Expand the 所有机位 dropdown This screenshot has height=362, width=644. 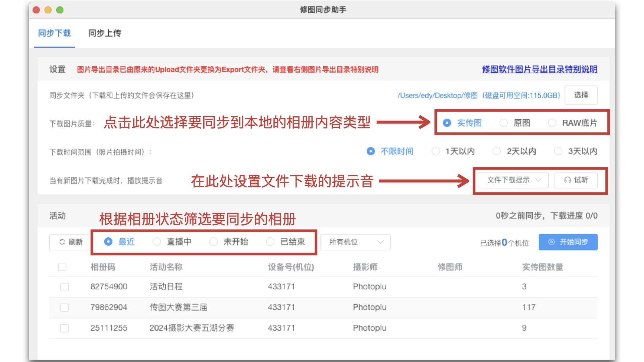tap(355, 242)
